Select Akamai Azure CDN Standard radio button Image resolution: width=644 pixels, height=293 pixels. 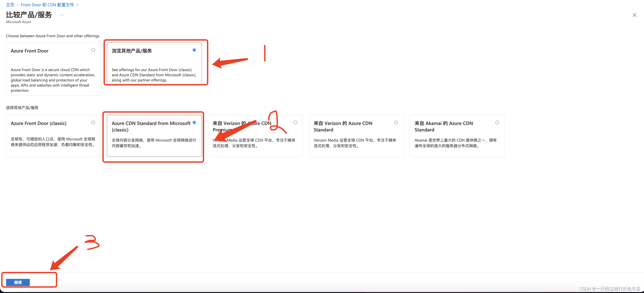[x=497, y=122]
